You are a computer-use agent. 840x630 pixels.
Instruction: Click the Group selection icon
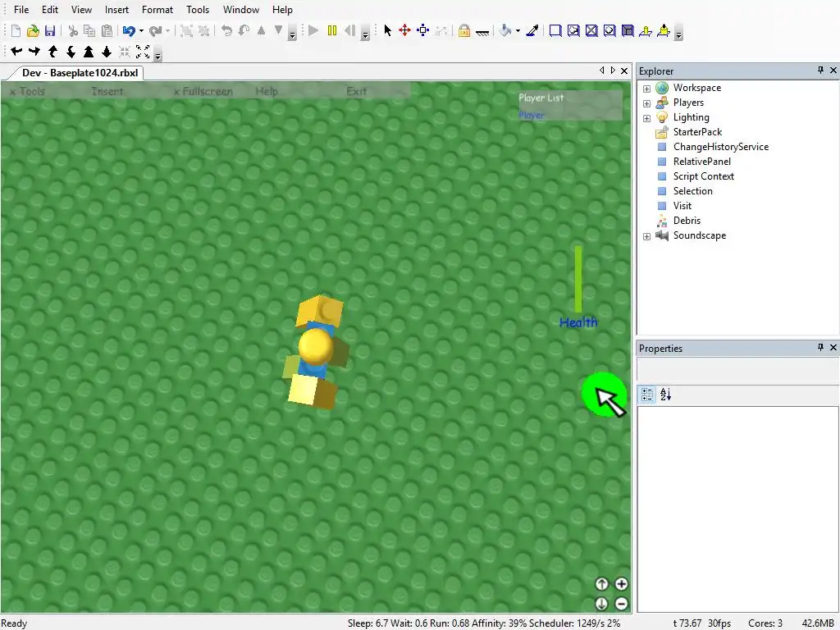(186, 31)
